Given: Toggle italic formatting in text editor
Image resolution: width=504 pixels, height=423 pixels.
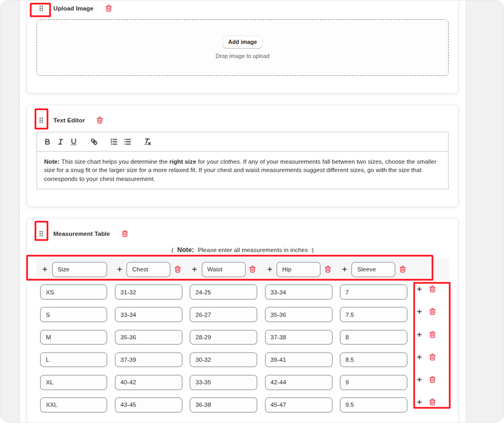Looking at the screenshot, I should pos(60,142).
